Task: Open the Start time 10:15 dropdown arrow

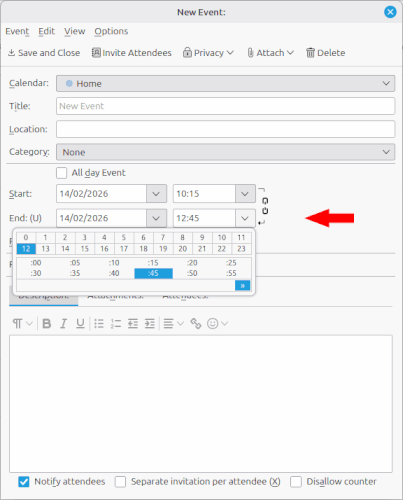Action: tap(245, 194)
